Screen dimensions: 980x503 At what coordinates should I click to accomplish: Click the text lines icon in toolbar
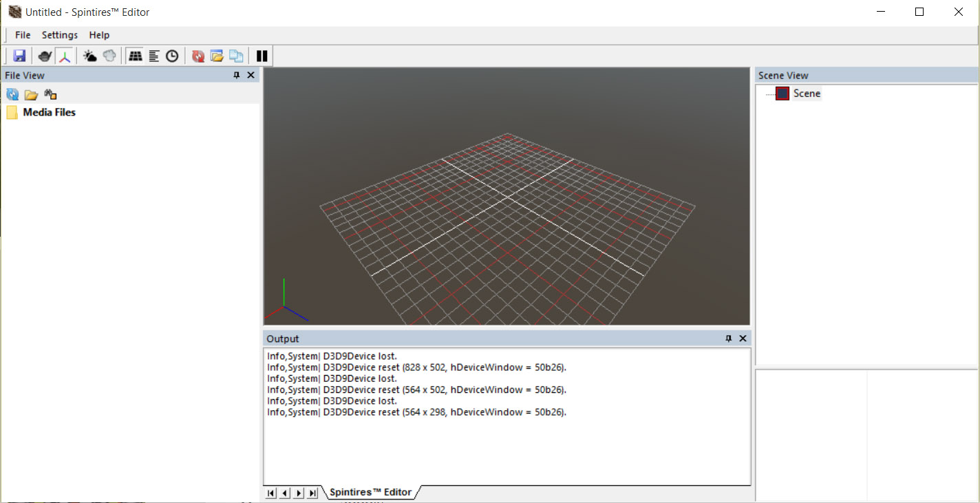click(154, 56)
